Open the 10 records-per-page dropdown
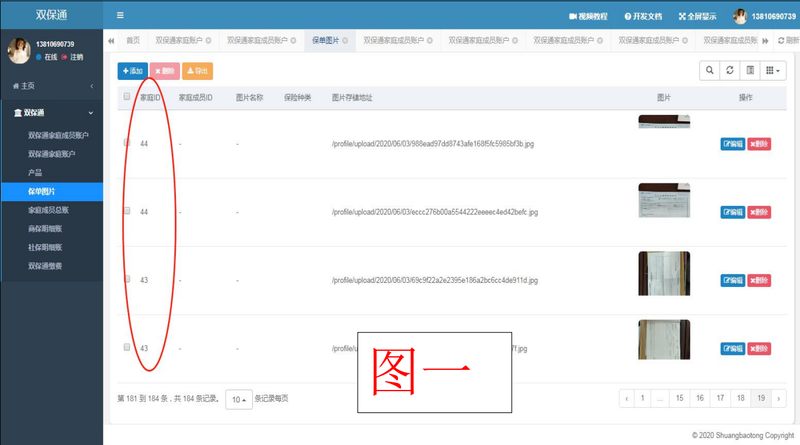 [239, 399]
